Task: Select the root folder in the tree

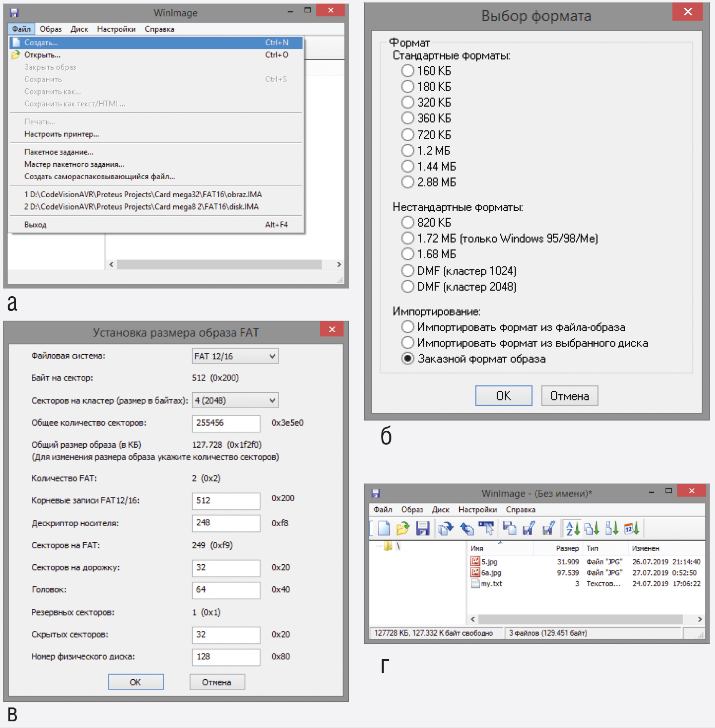Action: point(389,546)
